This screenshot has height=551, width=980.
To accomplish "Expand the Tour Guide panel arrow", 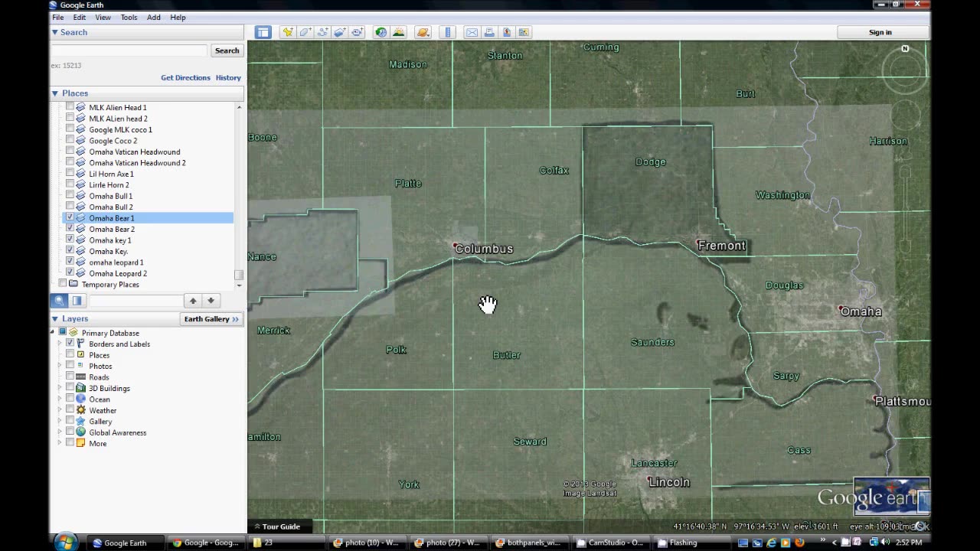I will pyautogui.click(x=257, y=527).
